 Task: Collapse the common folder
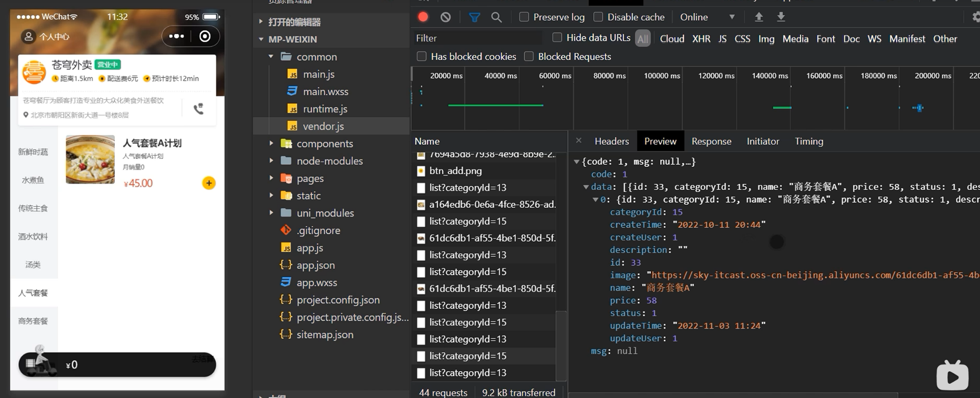(x=271, y=57)
